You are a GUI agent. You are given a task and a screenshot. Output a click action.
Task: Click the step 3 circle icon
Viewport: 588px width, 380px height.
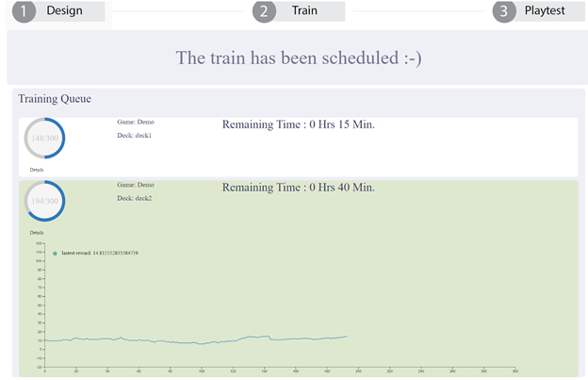click(x=504, y=11)
